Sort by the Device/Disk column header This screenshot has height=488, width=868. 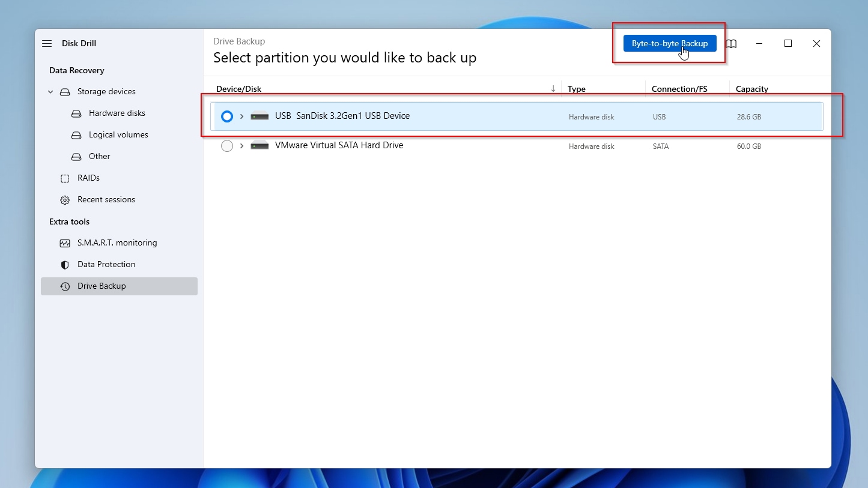pyautogui.click(x=239, y=89)
